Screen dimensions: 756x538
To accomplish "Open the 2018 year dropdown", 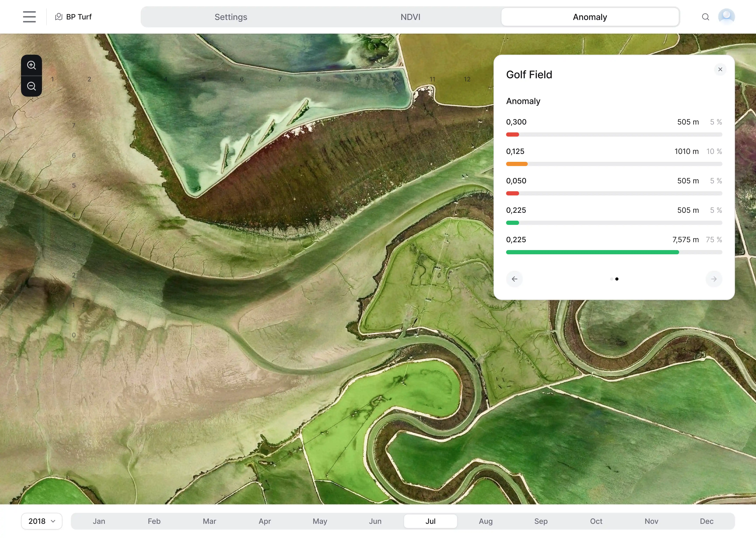I will tap(42, 521).
